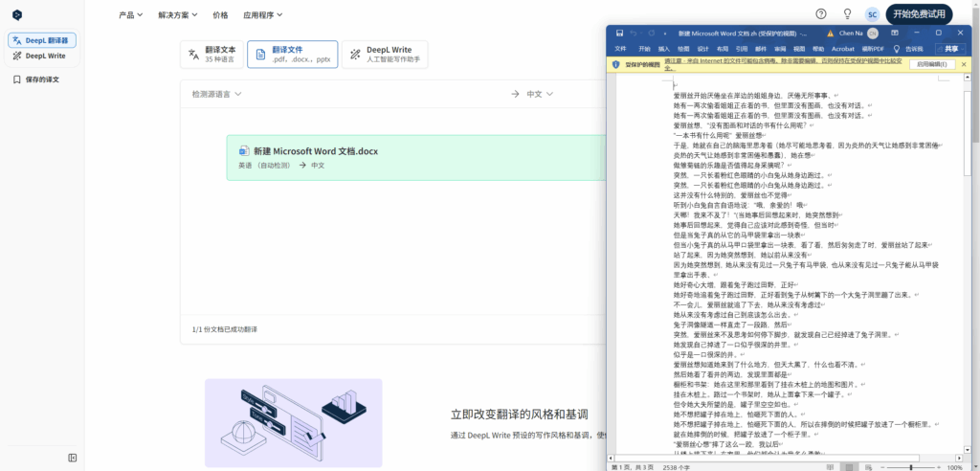The width and height of the screenshot is (980, 471).
Task: Switch to DeepL Write AI assistant tab
Action: point(385,55)
